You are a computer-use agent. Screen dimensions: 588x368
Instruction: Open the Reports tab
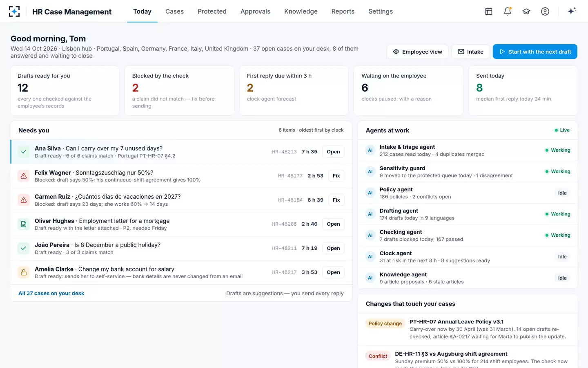click(343, 11)
